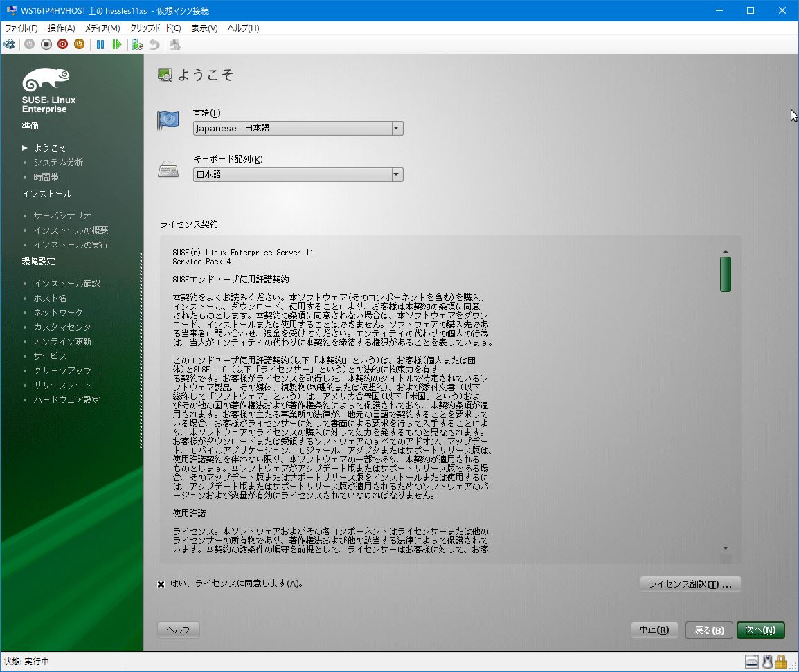Image resolution: width=799 pixels, height=672 pixels.
Task: Select カスタマセンタ step in sidebar
Action: 62,327
